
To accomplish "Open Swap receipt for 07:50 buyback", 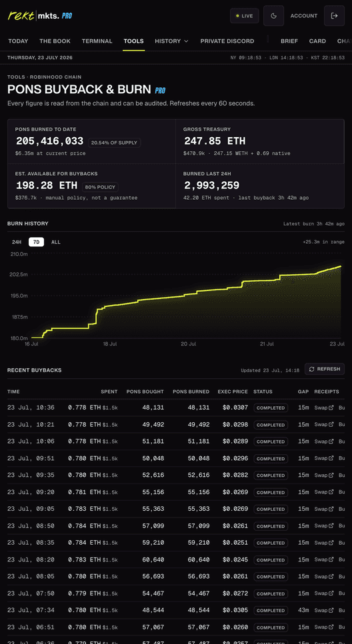I will (x=324, y=593).
